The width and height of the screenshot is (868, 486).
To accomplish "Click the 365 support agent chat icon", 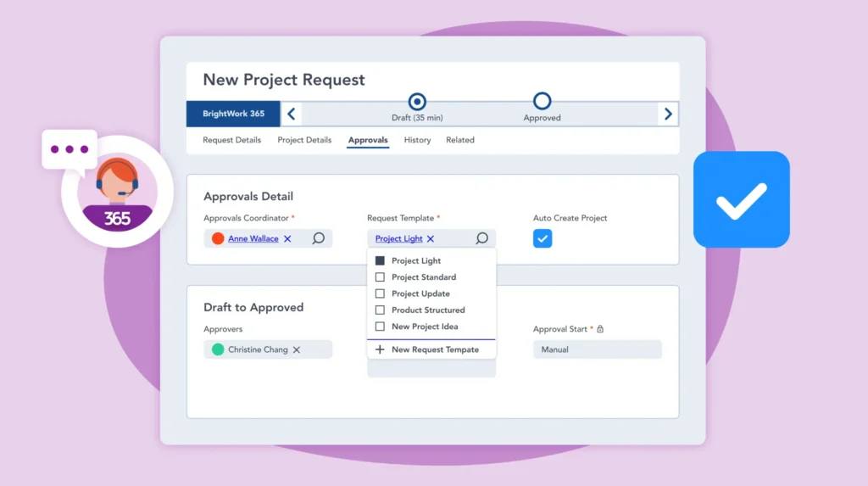I will (117, 192).
